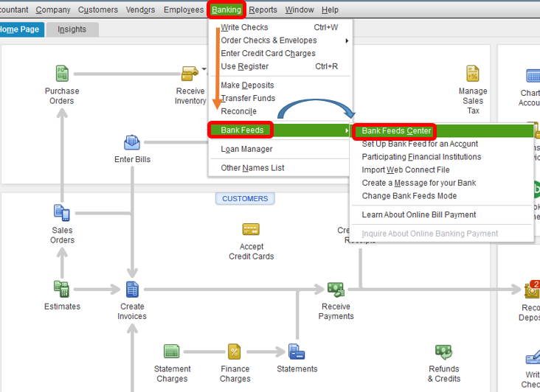This screenshot has width=540, height=392.
Task: Select Reconcile menu item
Action: coord(280,111)
